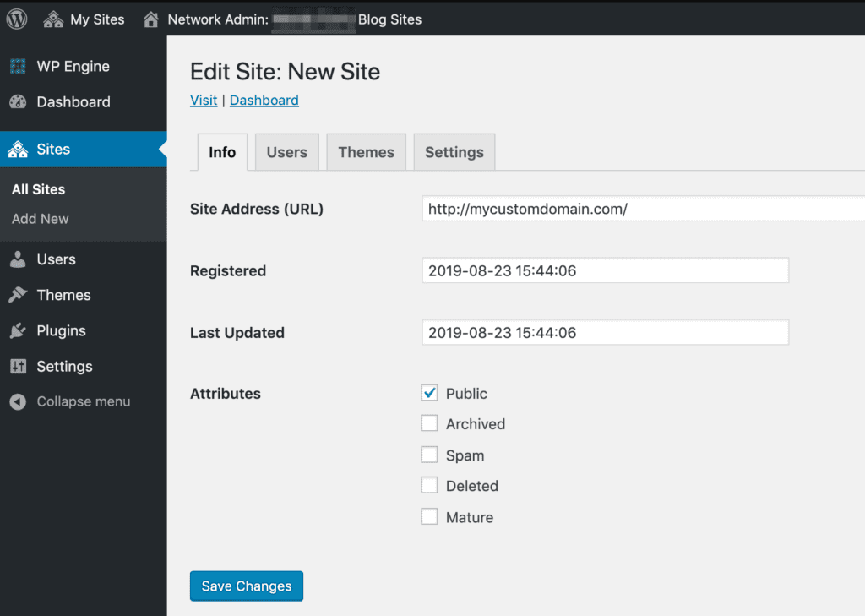Click the Users person icon
The height and width of the screenshot is (616, 865).
(18, 260)
